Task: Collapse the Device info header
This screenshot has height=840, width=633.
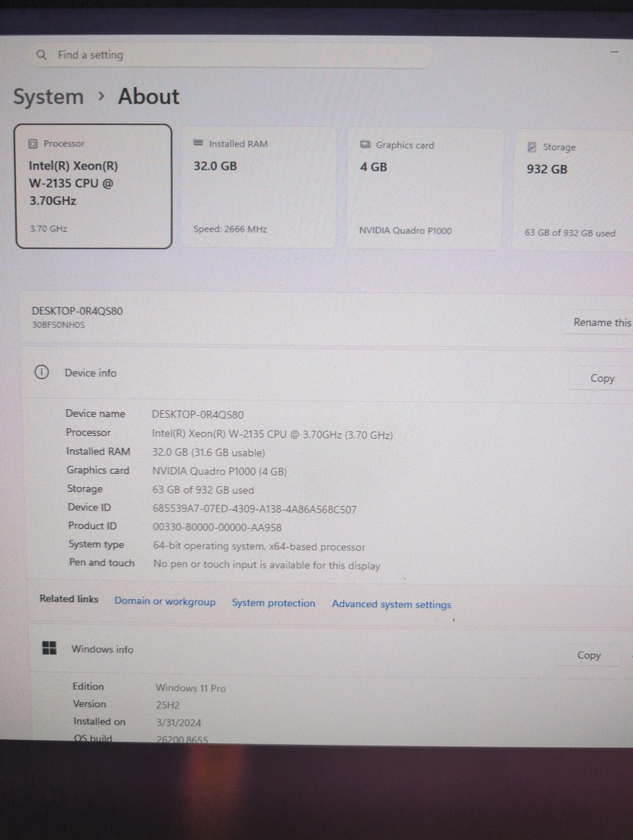Action: point(327,374)
